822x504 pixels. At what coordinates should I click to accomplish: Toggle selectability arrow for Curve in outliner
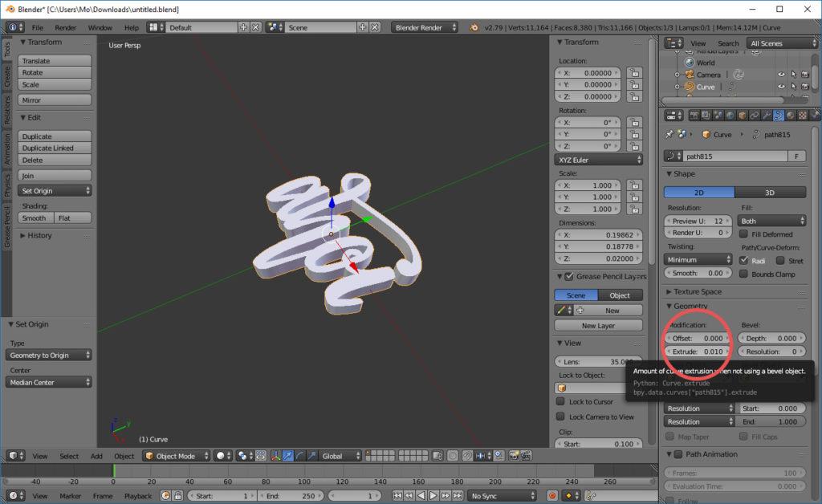793,87
